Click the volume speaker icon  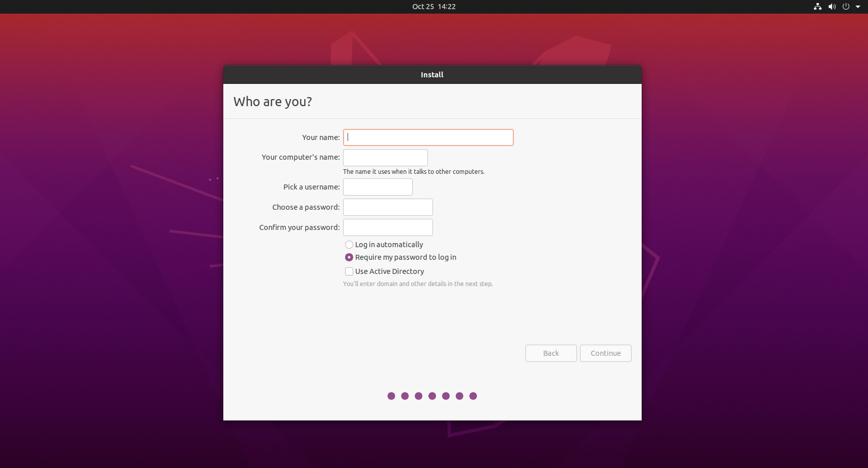point(832,7)
